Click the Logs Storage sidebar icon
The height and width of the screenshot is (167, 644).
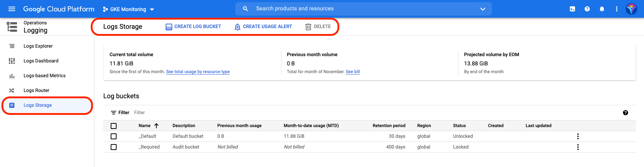(12, 105)
